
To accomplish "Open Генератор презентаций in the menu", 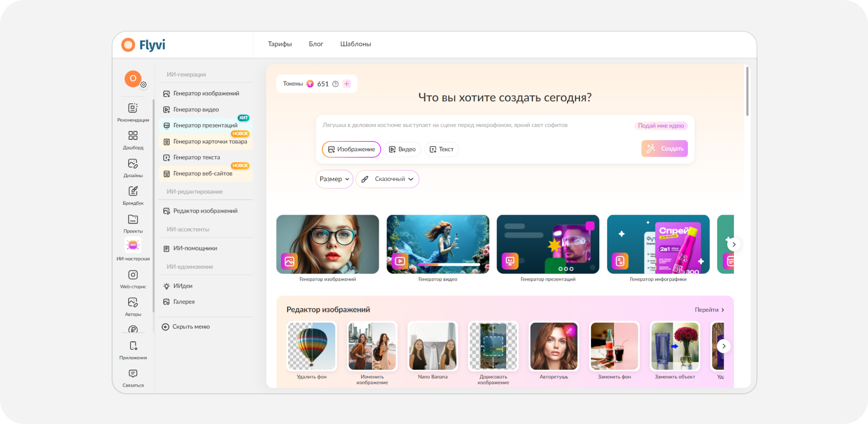I will pos(205,125).
